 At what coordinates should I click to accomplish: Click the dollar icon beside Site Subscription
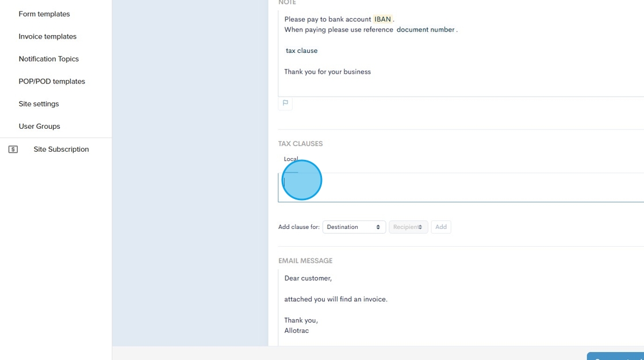tap(13, 150)
